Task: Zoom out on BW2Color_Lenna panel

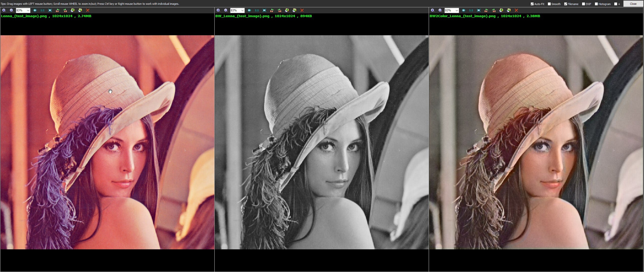Action: coord(440,10)
